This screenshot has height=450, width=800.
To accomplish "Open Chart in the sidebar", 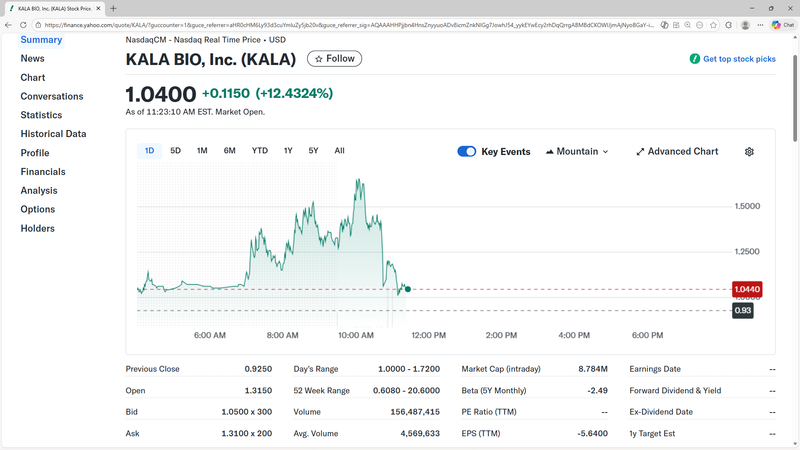I will [x=33, y=78].
